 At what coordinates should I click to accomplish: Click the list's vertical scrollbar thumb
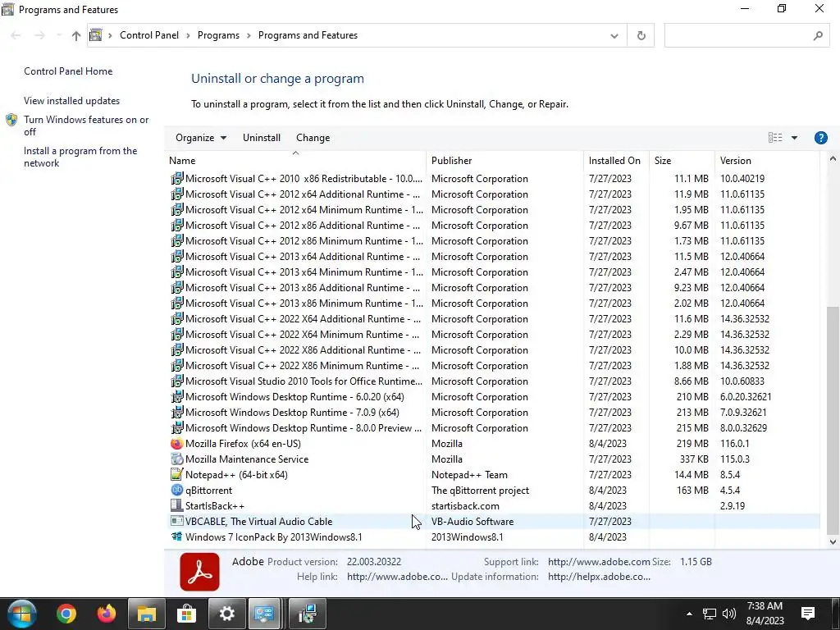click(833, 421)
